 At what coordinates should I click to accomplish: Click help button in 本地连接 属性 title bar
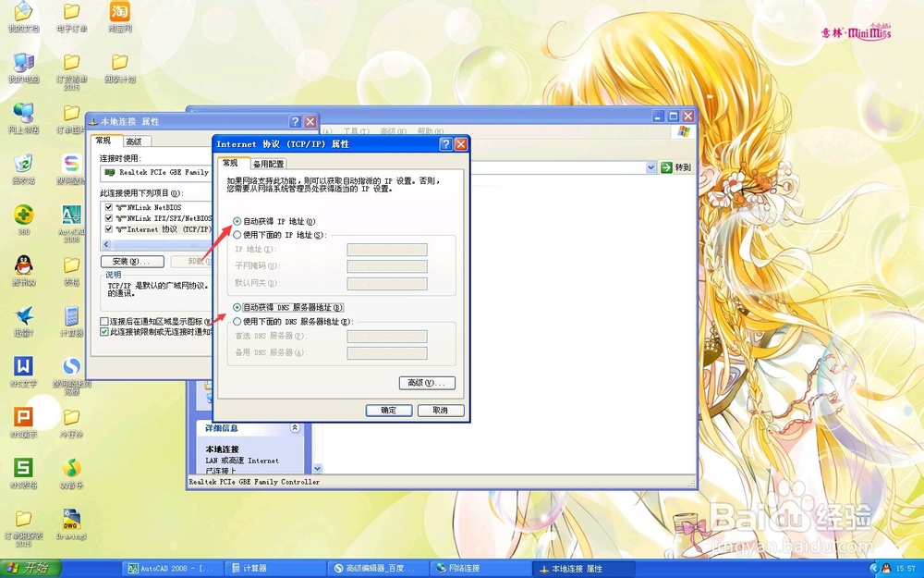pyautogui.click(x=296, y=121)
